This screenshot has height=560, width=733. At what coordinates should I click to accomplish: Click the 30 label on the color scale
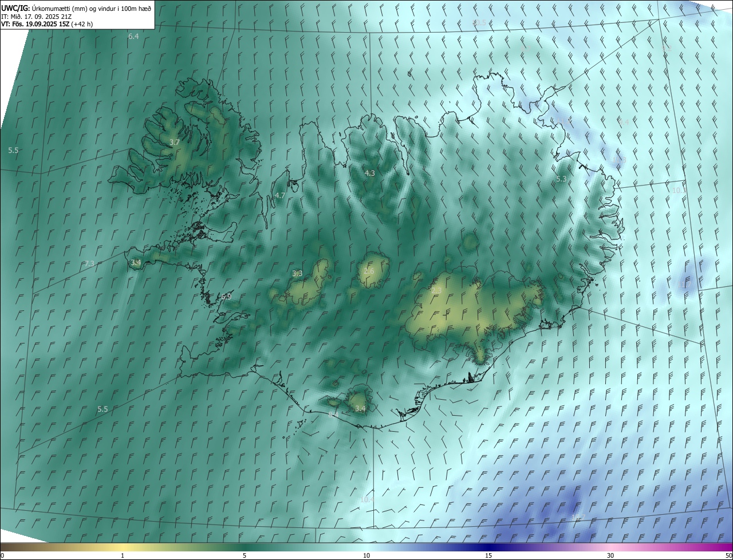(x=610, y=555)
